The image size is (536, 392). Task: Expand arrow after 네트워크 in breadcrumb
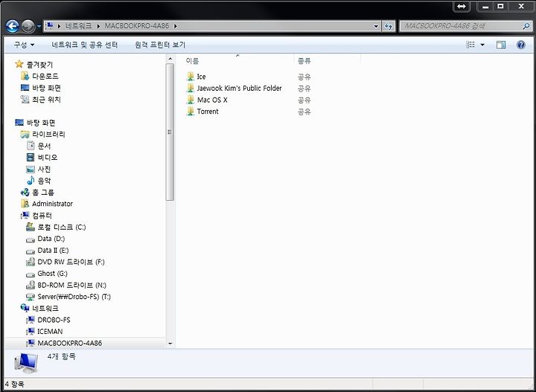98,26
